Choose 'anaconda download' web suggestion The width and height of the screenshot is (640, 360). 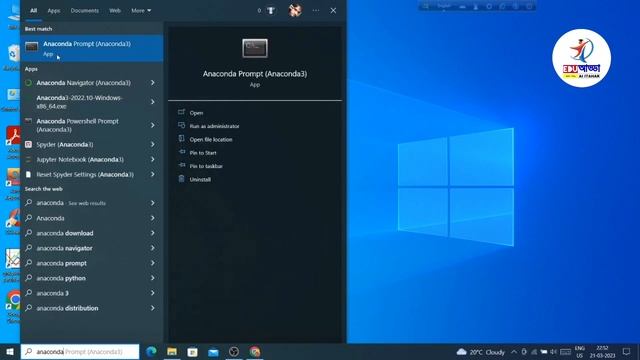pyautogui.click(x=84, y=233)
